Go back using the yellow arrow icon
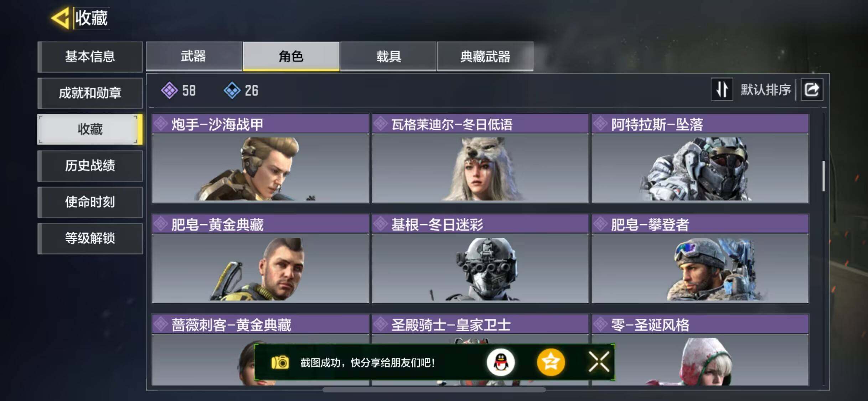The image size is (868, 401). click(60, 18)
